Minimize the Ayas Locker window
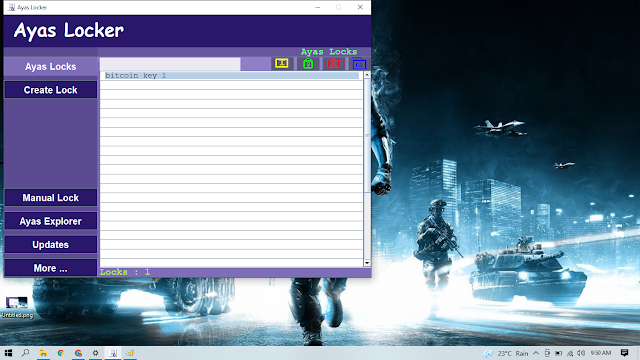Screen dimensions: 640x360 pos(318,7)
